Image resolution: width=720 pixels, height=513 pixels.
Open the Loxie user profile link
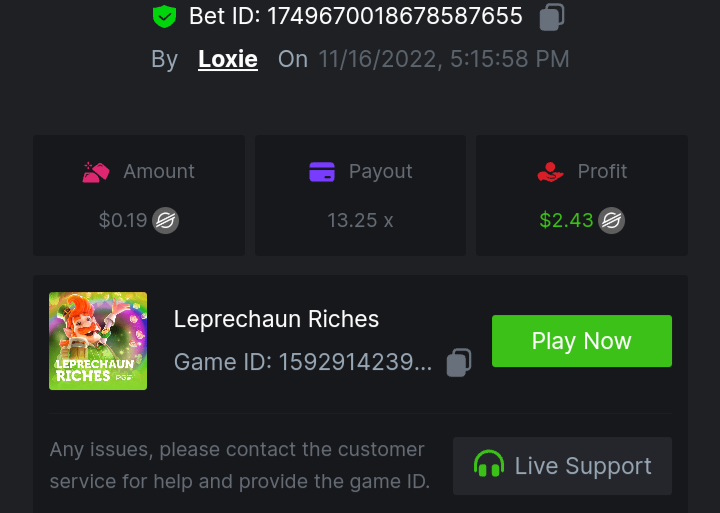pyautogui.click(x=228, y=59)
